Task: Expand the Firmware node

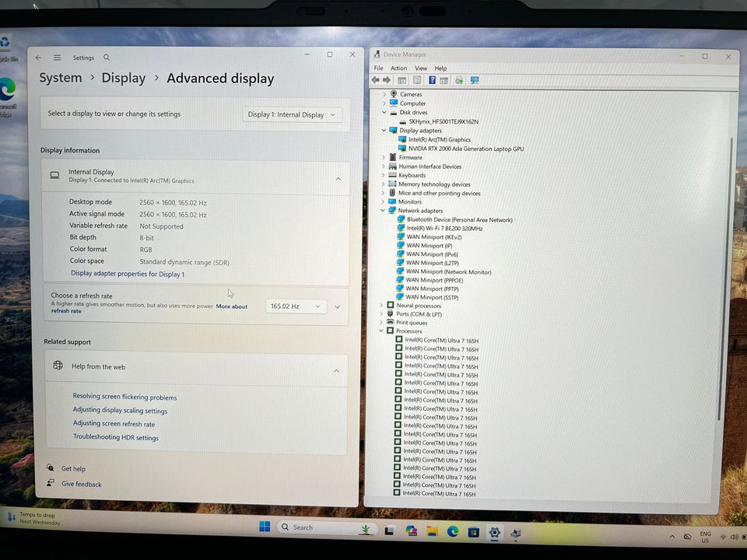Action: 384,158
